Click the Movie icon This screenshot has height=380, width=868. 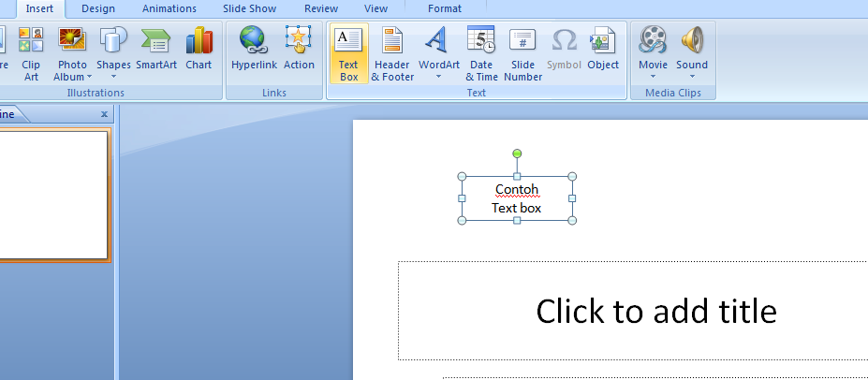653,39
